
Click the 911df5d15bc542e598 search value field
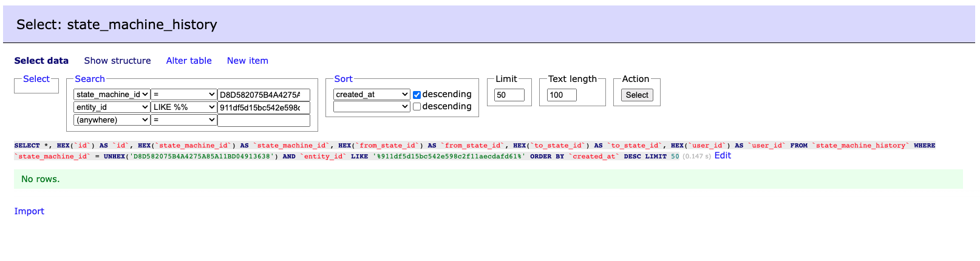tap(264, 107)
